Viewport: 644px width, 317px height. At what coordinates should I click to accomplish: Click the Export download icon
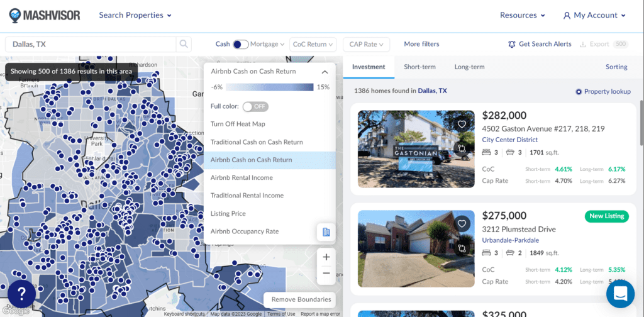582,44
